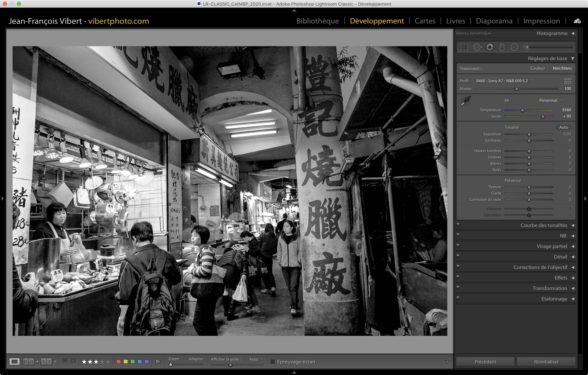The height and width of the screenshot is (375, 588).
Task: Open the Impression module
Action: pyautogui.click(x=541, y=21)
